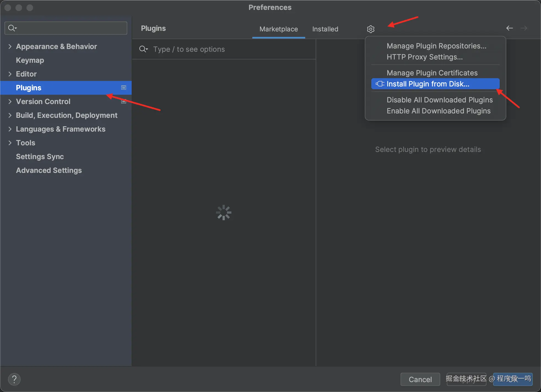
Task: Choose Manage Plugin Repositories option
Action: 436,46
